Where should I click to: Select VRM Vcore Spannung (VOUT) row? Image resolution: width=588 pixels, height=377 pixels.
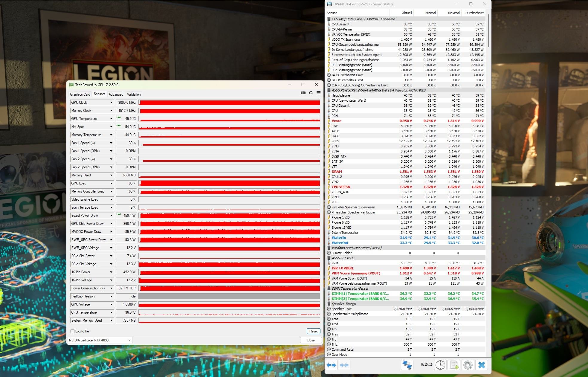pos(406,273)
